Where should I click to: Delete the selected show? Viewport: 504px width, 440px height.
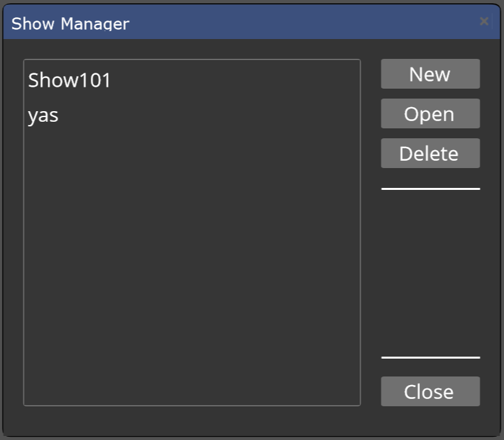(x=430, y=154)
